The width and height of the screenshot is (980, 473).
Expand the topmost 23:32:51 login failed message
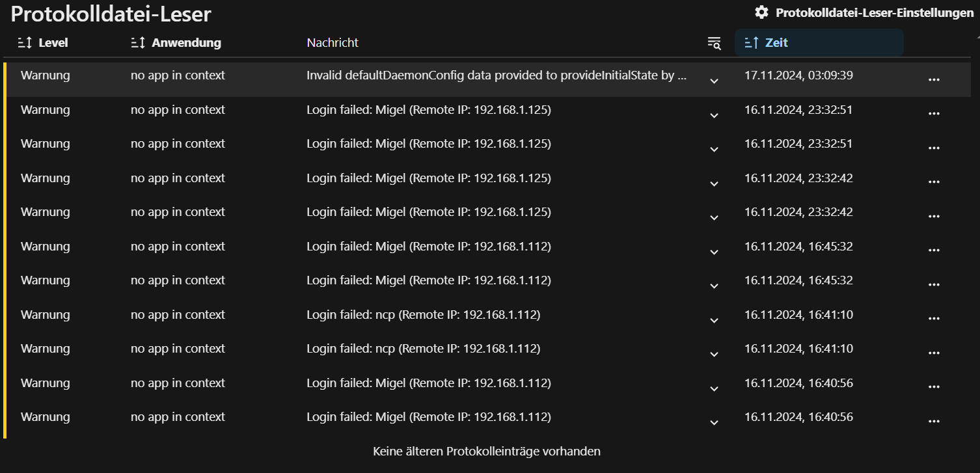tap(714, 116)
